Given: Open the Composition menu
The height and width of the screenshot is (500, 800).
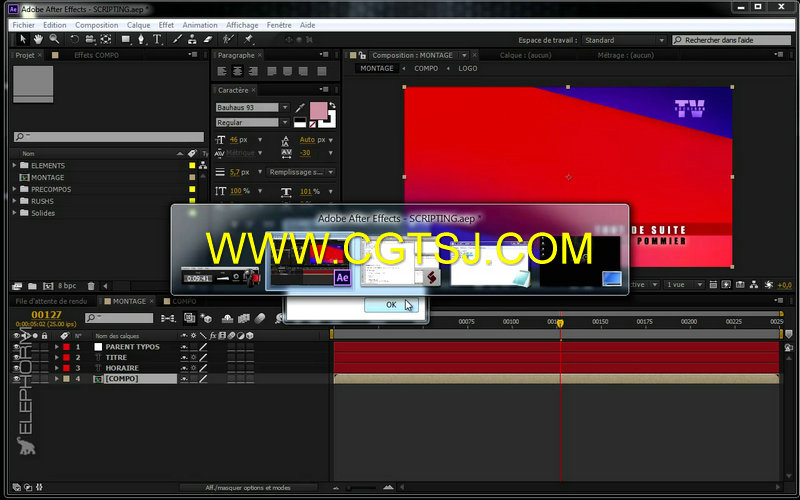Looking at the screenshot, I should click(x=96, y=25).
